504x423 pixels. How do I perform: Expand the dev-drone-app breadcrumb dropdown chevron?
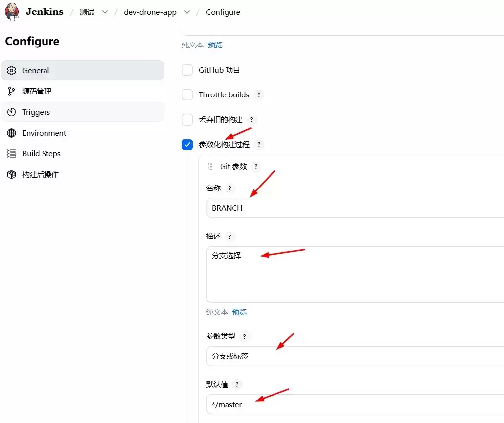(187, 12)
